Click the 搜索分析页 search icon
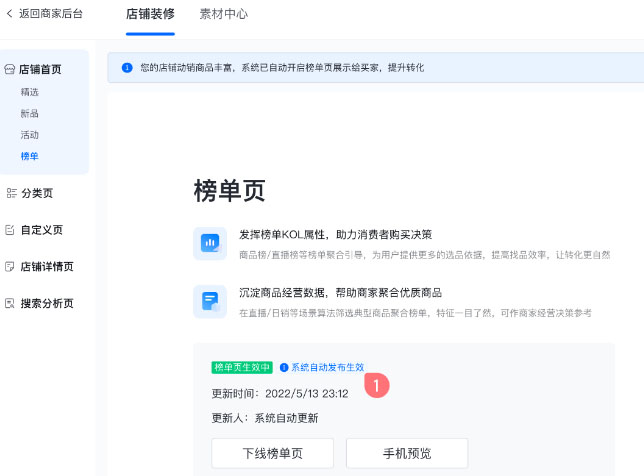 point(10,303)
